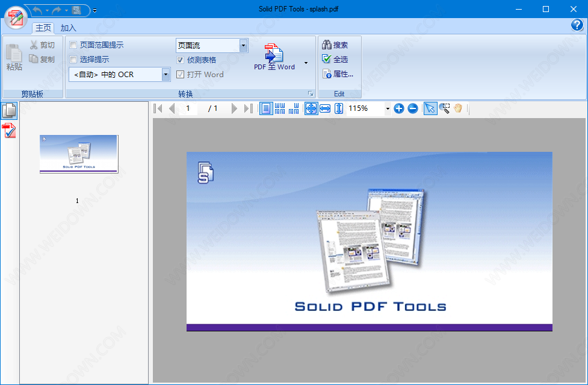Click the fit height zoom icon
The width and height of the screenshot is (588, 385).
(339, 108)
